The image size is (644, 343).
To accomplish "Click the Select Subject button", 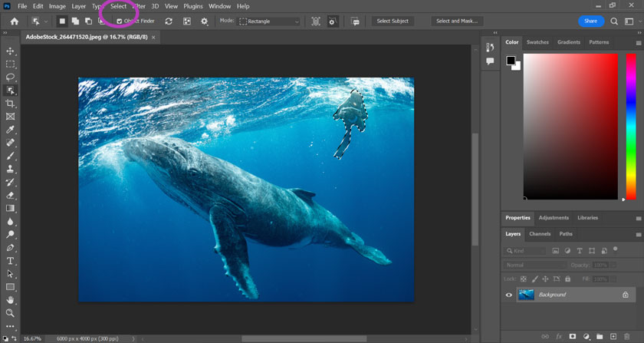I will (393, 21).
